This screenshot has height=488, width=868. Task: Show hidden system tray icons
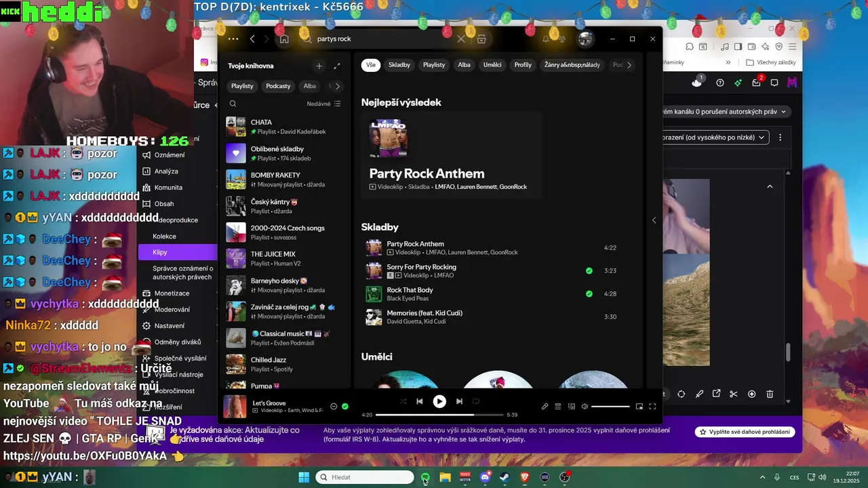coord(762,477)
